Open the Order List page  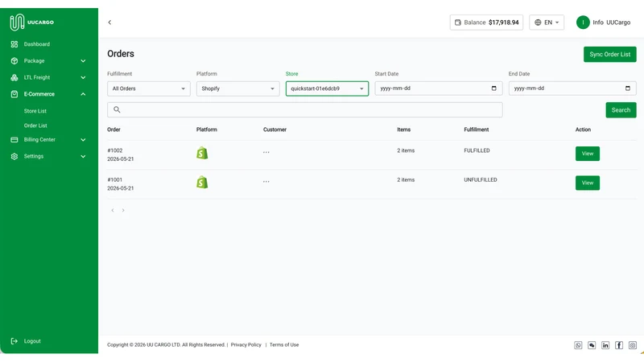[x=35, y=125]
